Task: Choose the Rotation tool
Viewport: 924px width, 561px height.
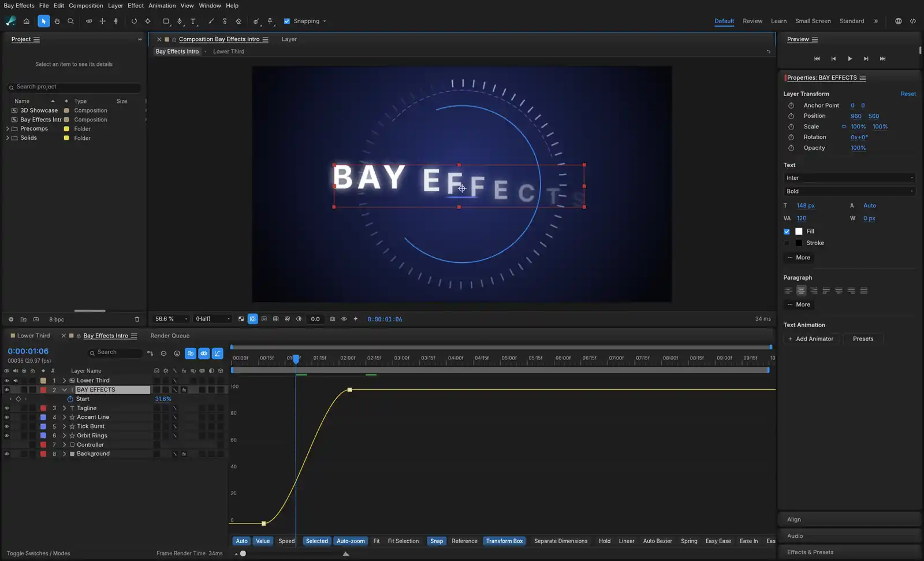Action: [x=134, y=21]
